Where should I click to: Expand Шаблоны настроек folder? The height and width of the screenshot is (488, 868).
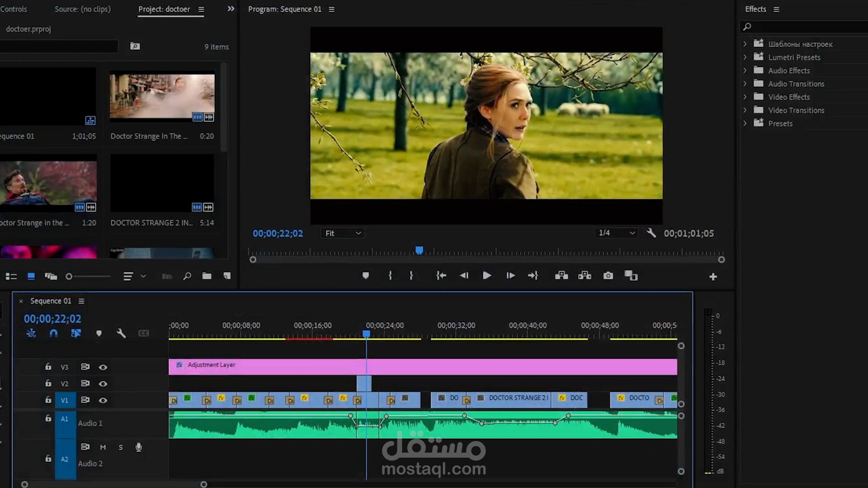745,44
